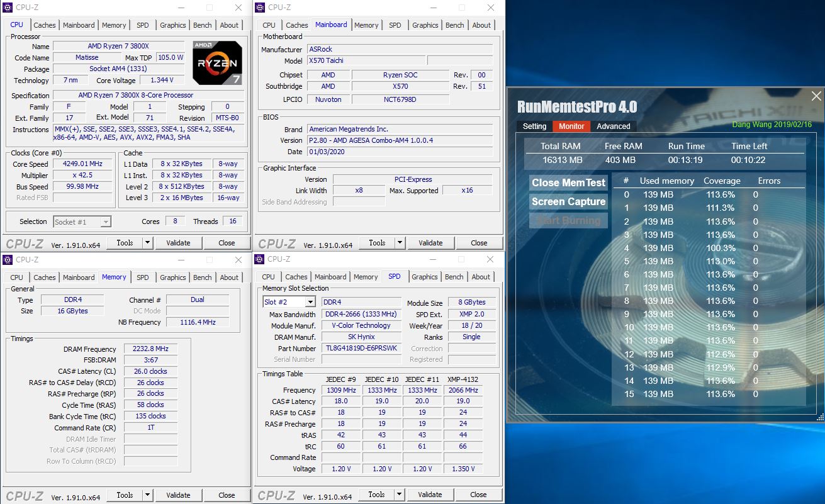Viewport: 825px width, 504px height.
Task: Click the NB Frequency value "1116.4 MHz"
Action: click(x=198, y=322)
